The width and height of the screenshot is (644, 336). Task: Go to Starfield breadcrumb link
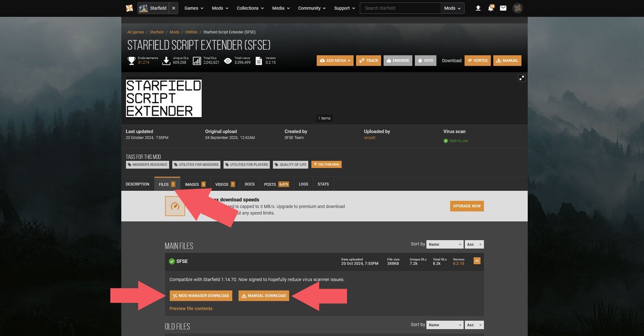pyautogui.click(x=157, y=32)
